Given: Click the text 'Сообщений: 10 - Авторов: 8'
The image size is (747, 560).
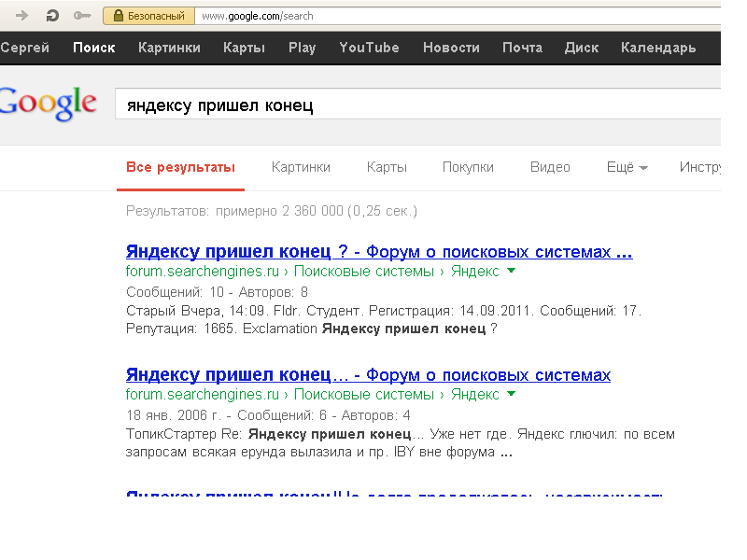Looking at the screenshot, I should tap(218, 292).
